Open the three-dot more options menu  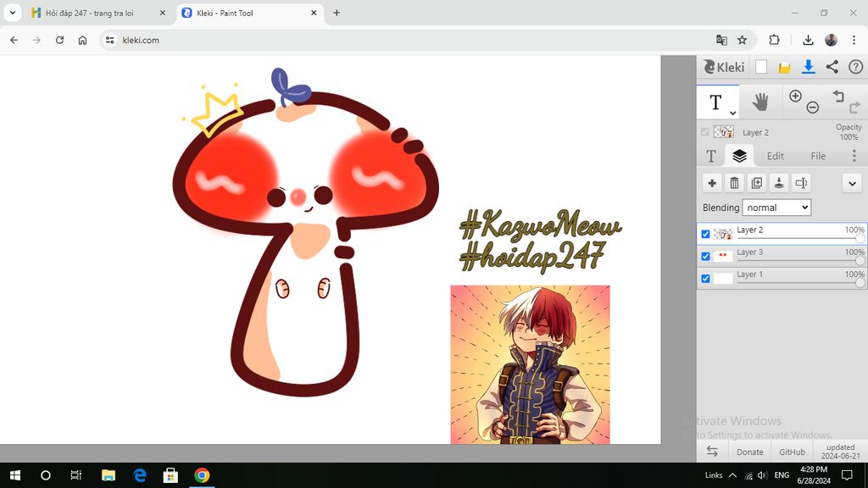(854, 156)
